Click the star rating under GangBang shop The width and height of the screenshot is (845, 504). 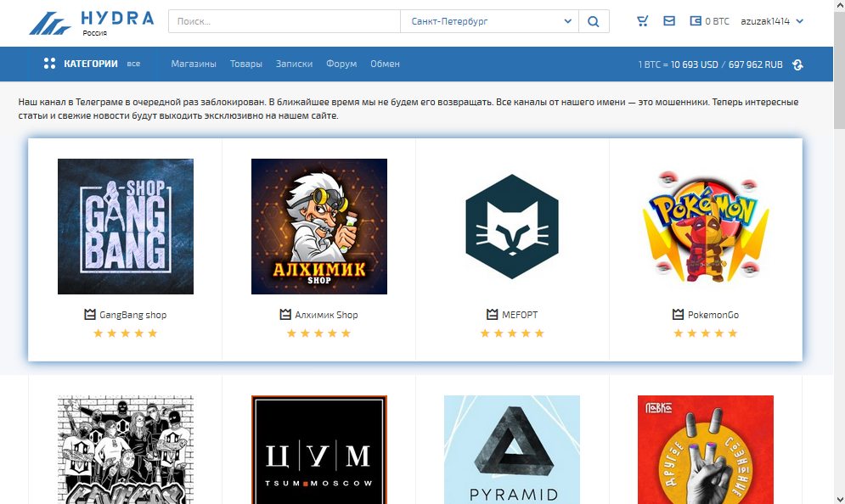point(126,333)
